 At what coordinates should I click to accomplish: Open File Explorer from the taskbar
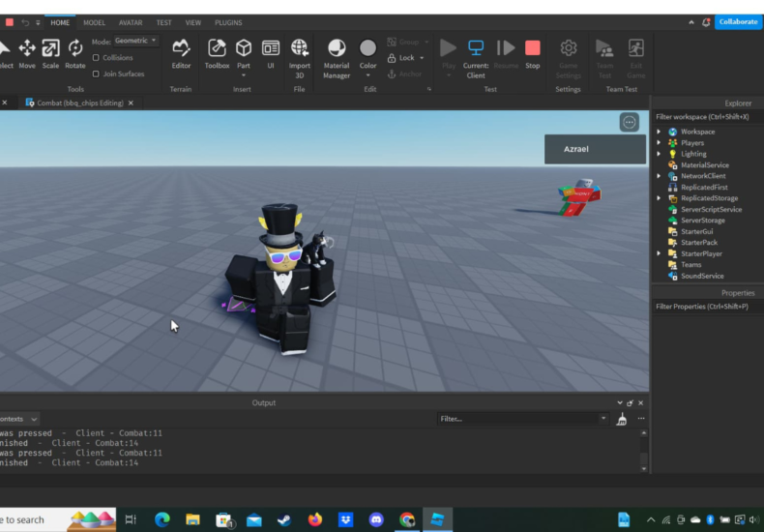192,519
